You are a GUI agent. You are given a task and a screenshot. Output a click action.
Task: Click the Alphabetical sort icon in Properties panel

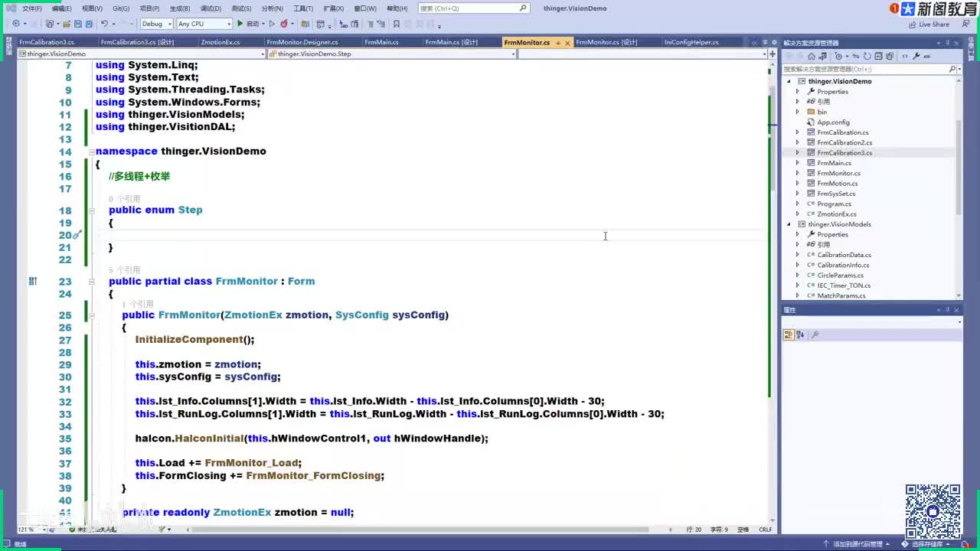tap(800, 334)
